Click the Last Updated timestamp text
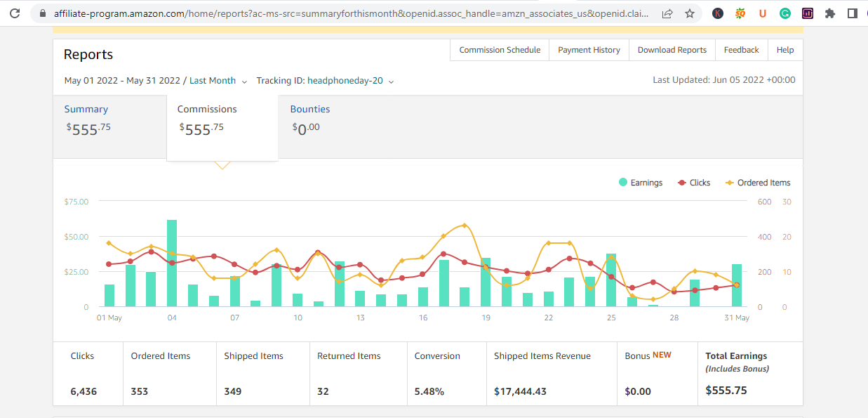This screenshot has height=418, width=868. tap(724, 80)
